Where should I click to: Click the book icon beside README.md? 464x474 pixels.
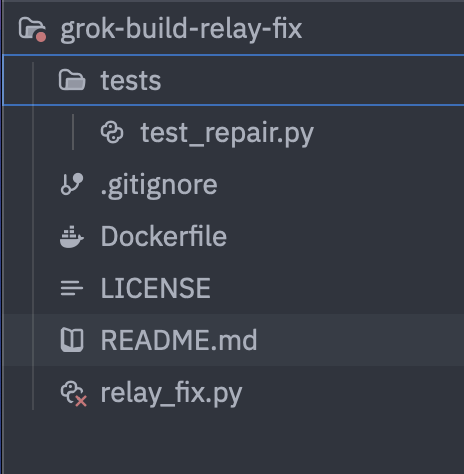[72, 340]
